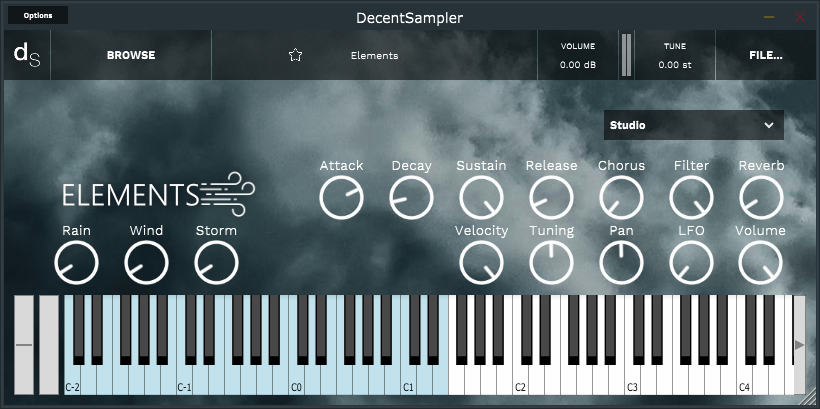The image size is (820, 409).
Task: Click the ELEMENTS wind logo
Action: [158, 194]
